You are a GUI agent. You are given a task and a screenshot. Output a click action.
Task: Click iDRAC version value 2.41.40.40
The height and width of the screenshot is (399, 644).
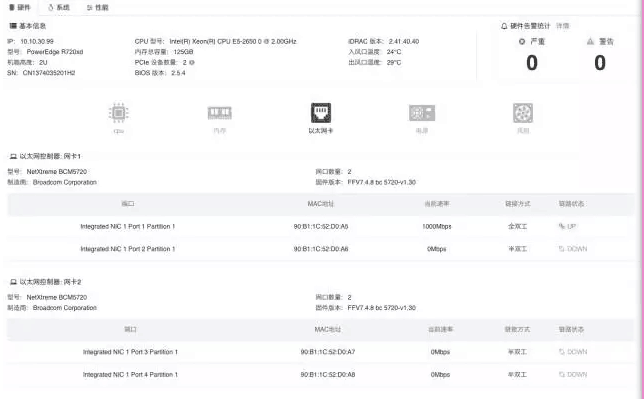pos(404,42)
